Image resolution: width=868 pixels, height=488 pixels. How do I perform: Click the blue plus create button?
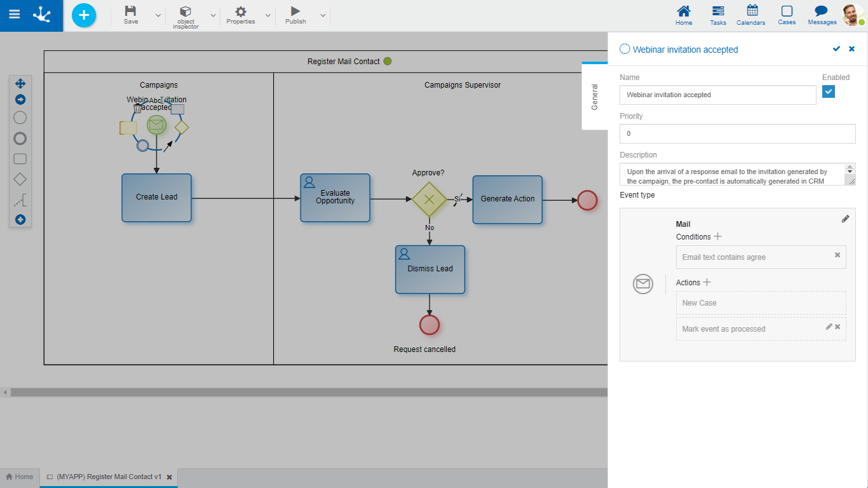84,15
